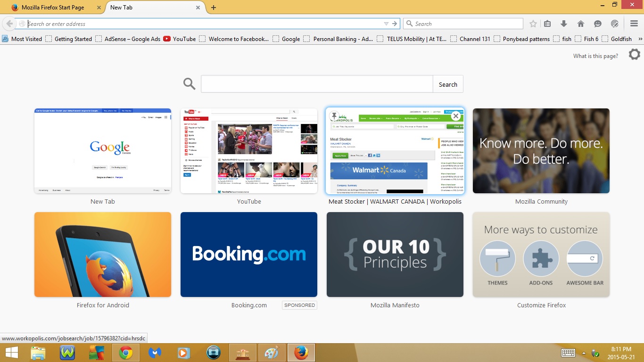The width and height of the screenshot is (644, 362).
Task: Open the YouTube tile thumbnail
Action: (249, 151)
